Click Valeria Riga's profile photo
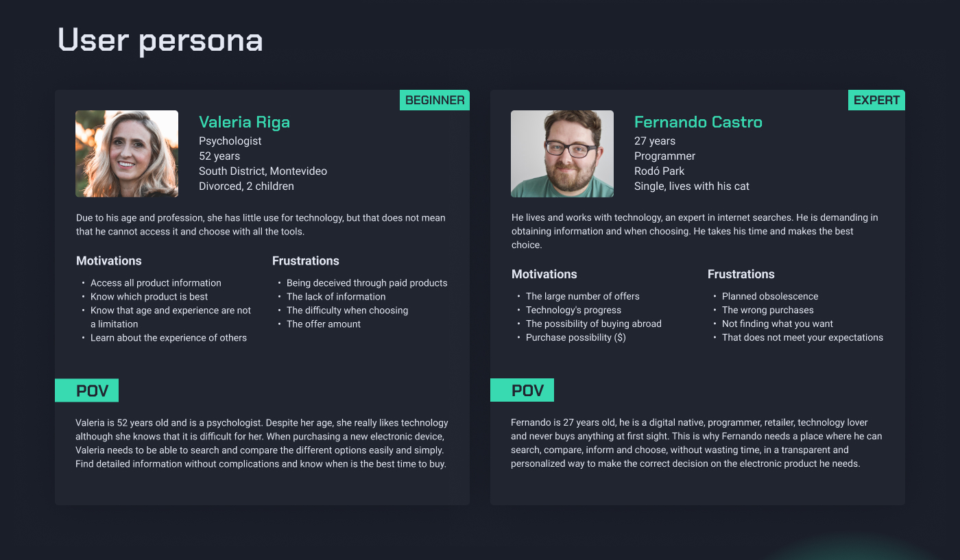 point(127,154)
